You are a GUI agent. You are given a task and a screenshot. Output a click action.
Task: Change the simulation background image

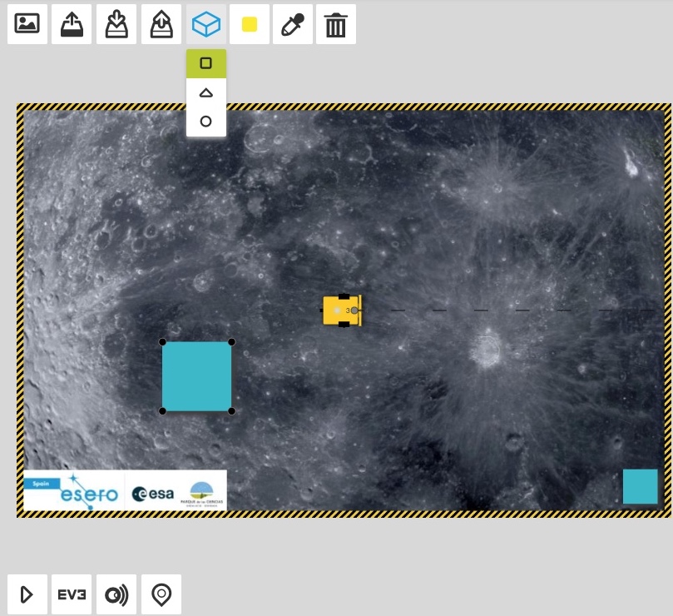pos(27,24)
